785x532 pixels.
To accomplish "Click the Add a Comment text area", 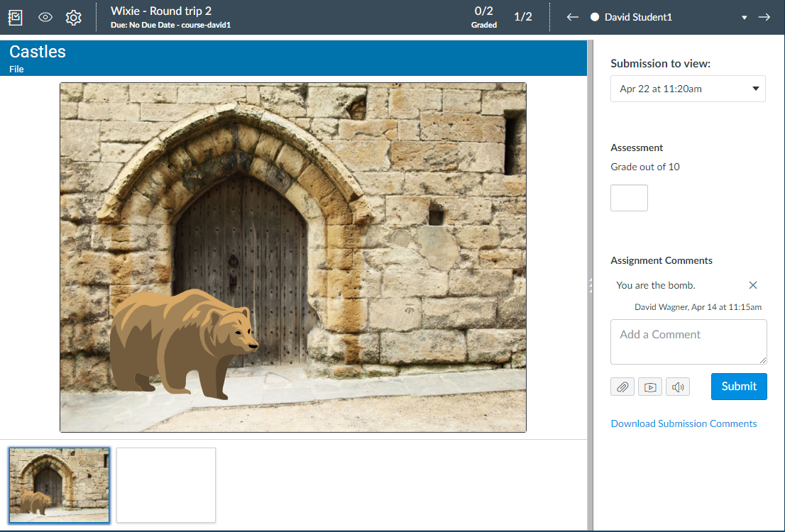I will click(x=688, y=342).
